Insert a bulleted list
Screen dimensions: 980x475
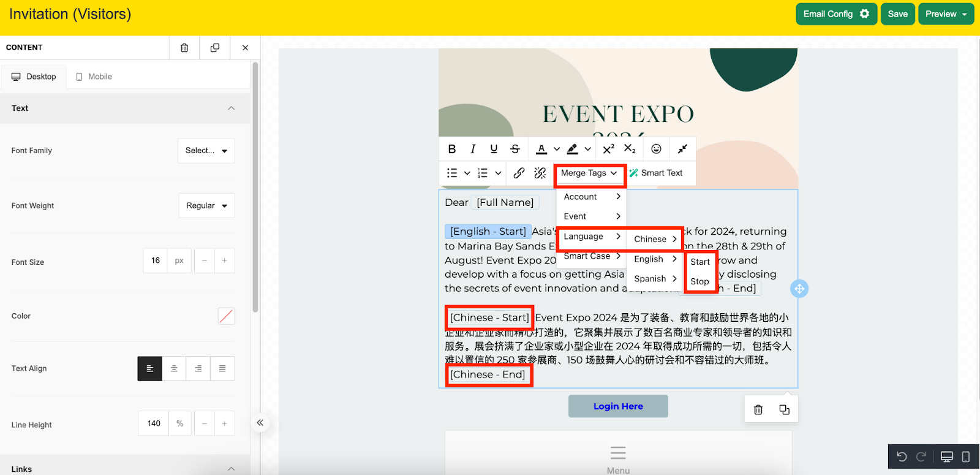click(x=452, y=173)
